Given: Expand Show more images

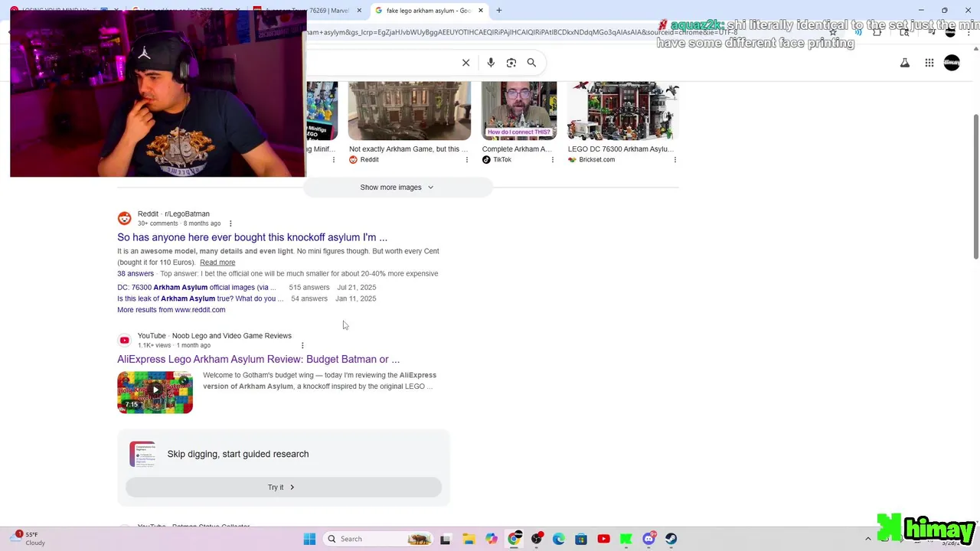Looking at the screenshot, I should pyautogui.click(x=397, y=187).
